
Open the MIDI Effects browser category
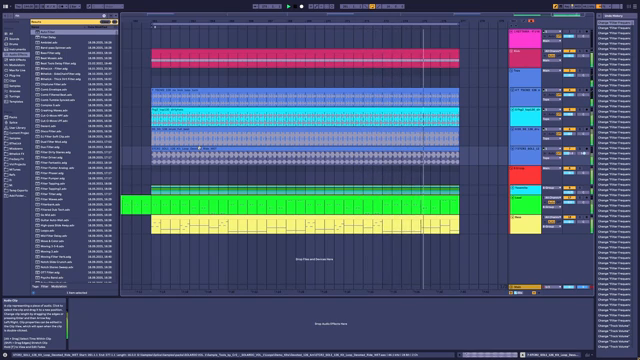pyautogui.click(x=17, y=60)
